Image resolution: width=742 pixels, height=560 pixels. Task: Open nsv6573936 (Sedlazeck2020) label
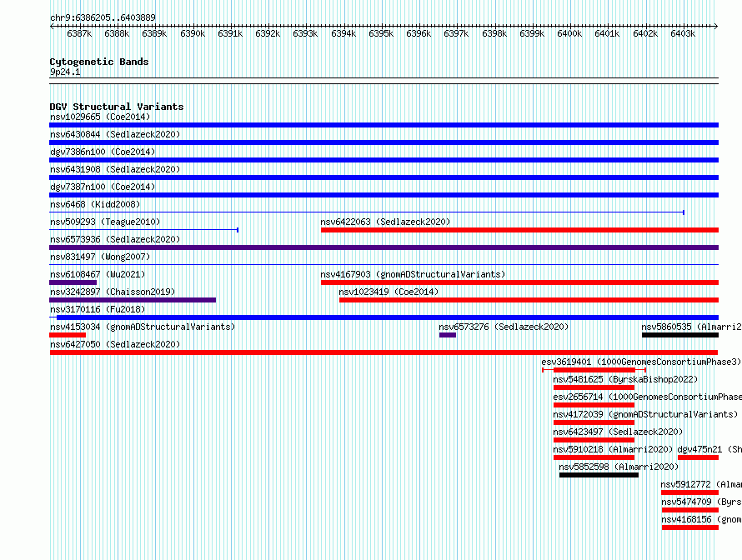pyautogui.click(x=115, y=239)
